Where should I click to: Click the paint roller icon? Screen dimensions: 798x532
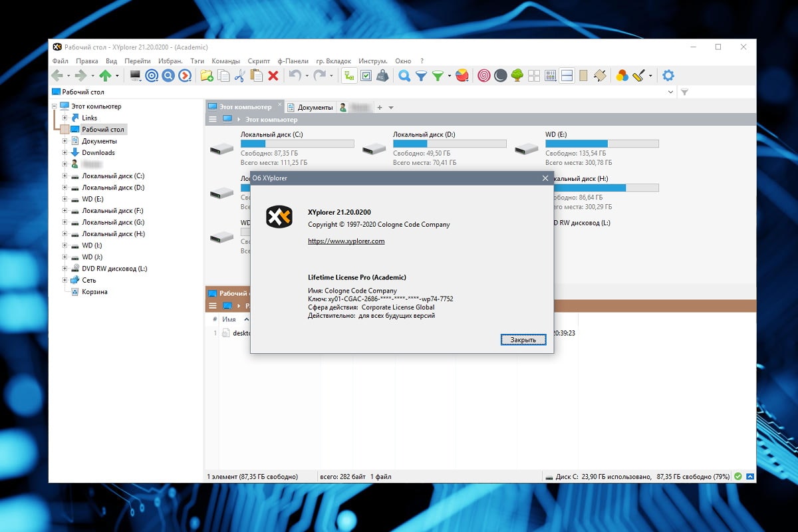[638, 76]
